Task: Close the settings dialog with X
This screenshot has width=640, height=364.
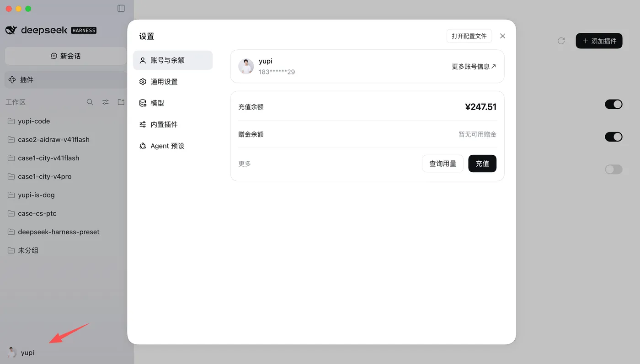Action: [x=502, y=36]
